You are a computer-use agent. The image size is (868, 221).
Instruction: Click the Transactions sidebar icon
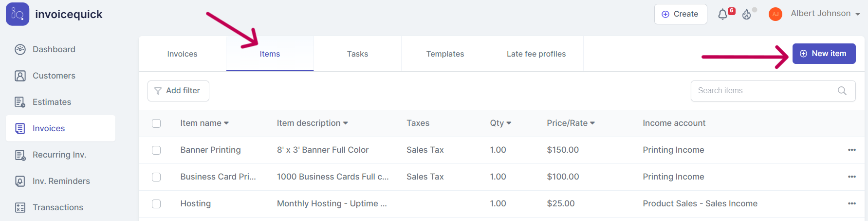click(20, 207)
